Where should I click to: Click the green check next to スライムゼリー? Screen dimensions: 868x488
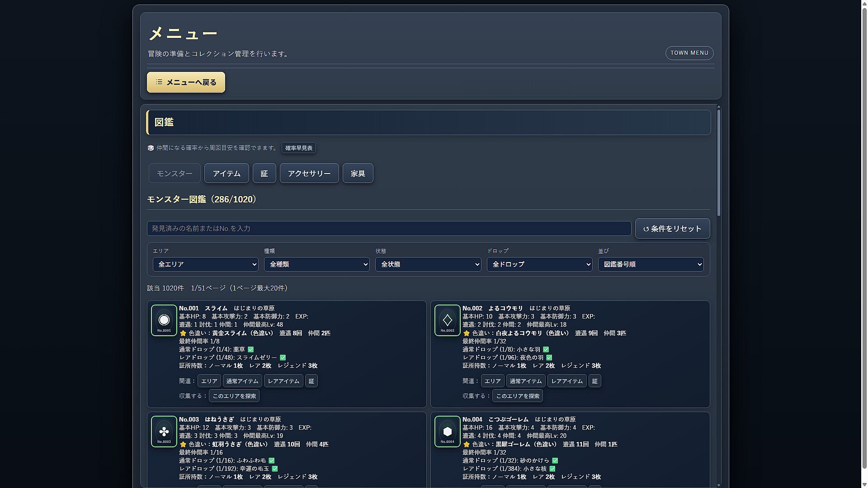point(283,357)
